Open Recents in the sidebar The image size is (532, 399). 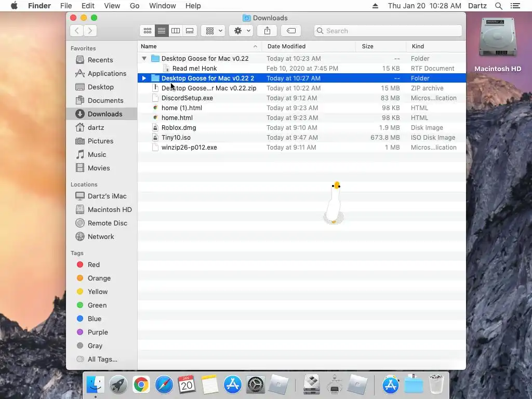100,60
